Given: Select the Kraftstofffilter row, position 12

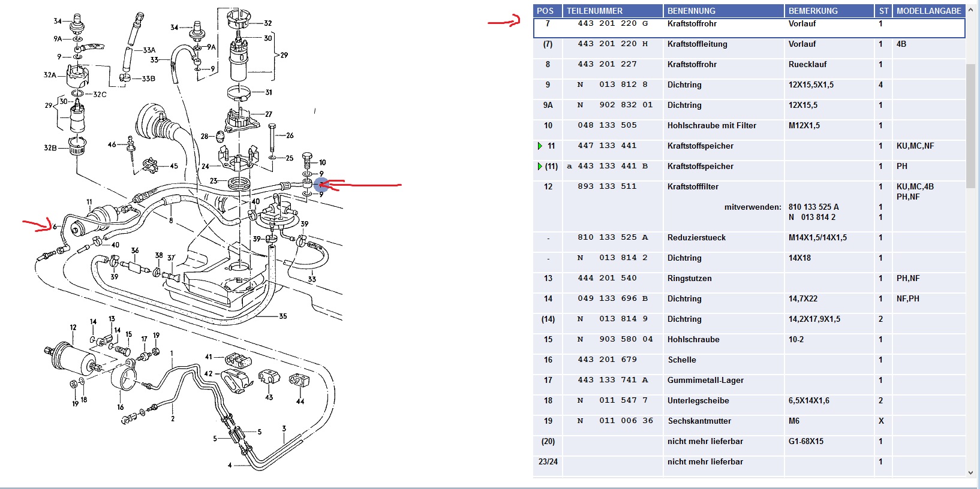Looking at the screenshot, I should (x=693, y=186).
